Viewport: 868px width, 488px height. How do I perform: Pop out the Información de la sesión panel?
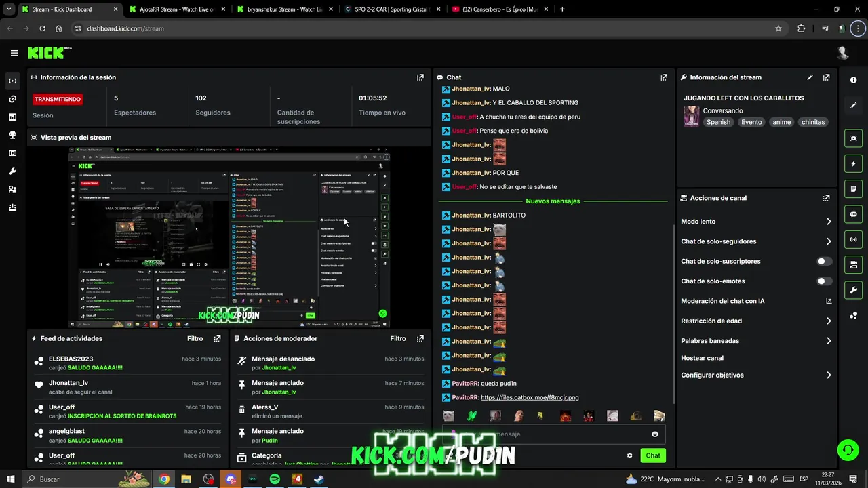coord(420,77)
